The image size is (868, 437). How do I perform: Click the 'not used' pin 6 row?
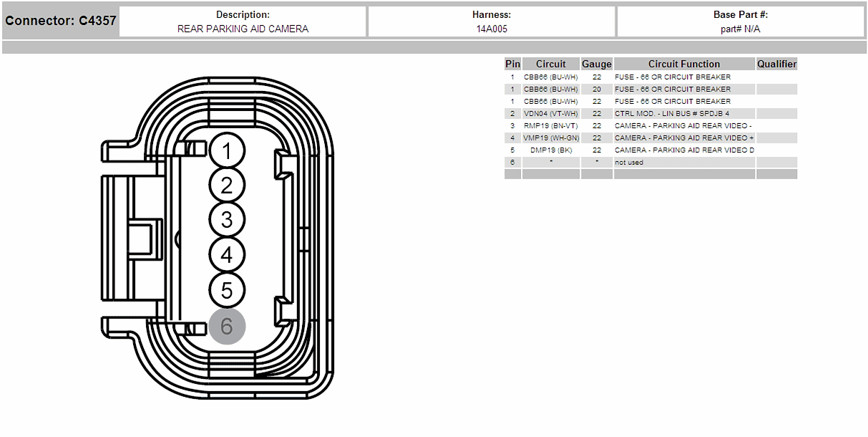pos(650,162)
